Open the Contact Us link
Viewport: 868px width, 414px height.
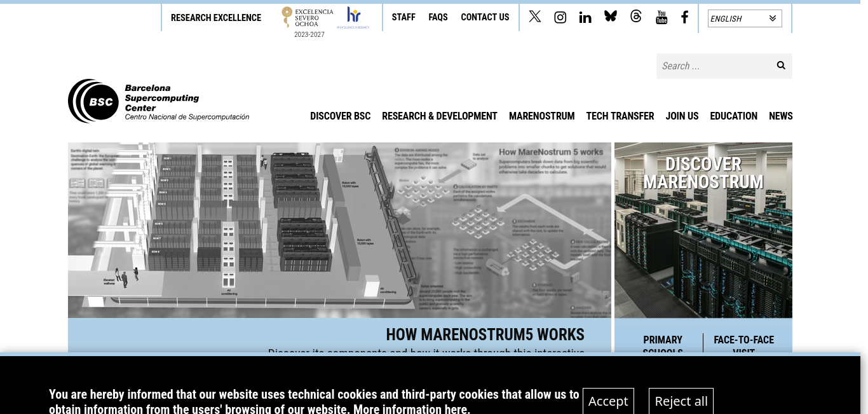[485, 17]
